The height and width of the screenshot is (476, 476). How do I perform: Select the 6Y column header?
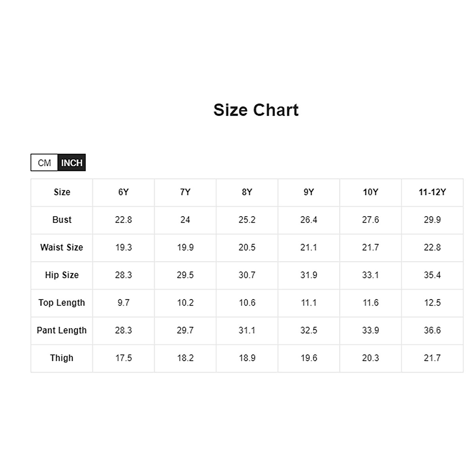pyautogui.click(x=123, y=192)
